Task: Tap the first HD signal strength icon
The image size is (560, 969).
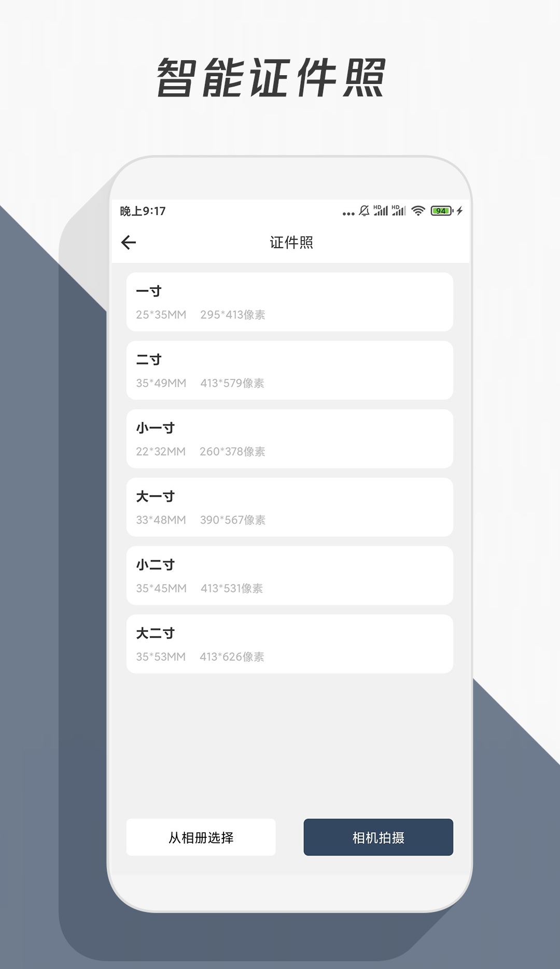Action: [x=381, y=210]
